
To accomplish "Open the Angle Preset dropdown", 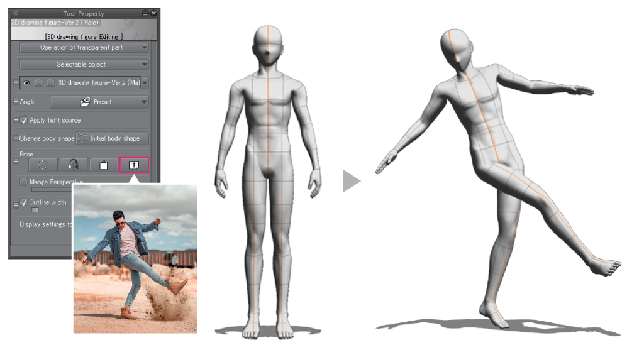I will pos(99,102).
